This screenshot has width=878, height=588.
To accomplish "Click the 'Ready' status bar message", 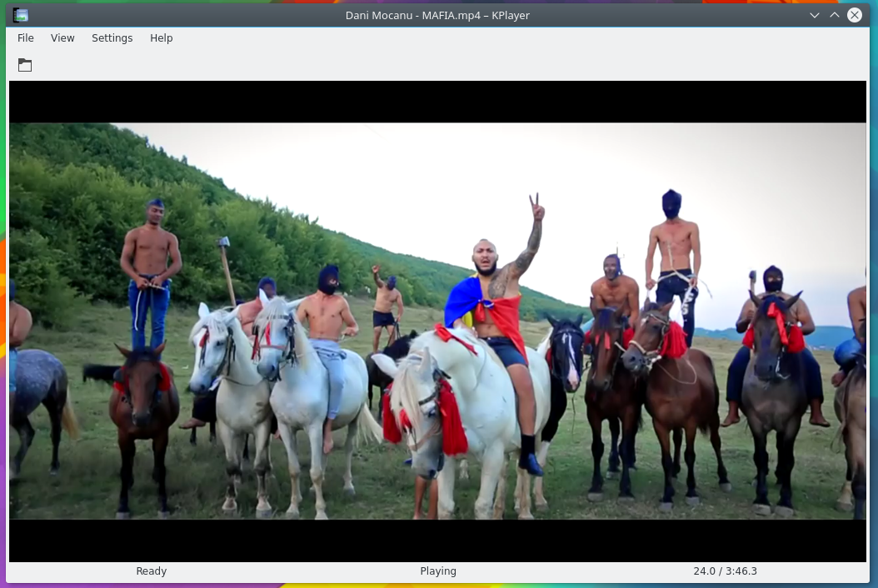I will pyautogui.click(x=152, y=571).
